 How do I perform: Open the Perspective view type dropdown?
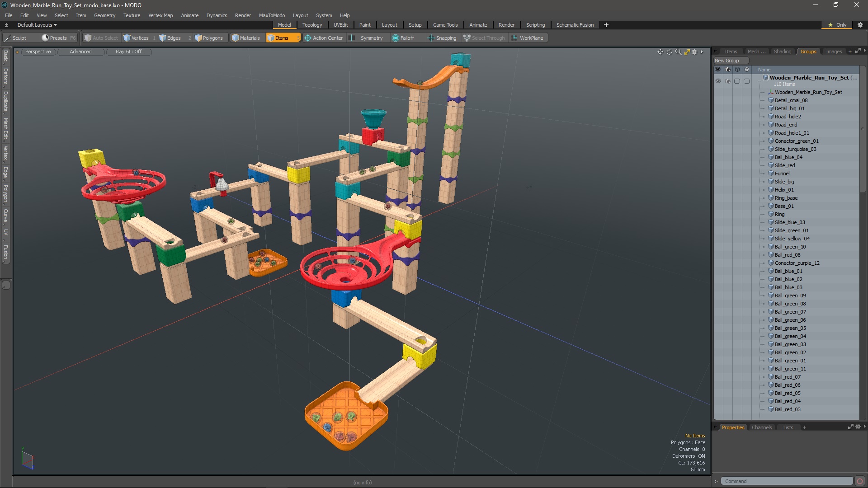38,52
